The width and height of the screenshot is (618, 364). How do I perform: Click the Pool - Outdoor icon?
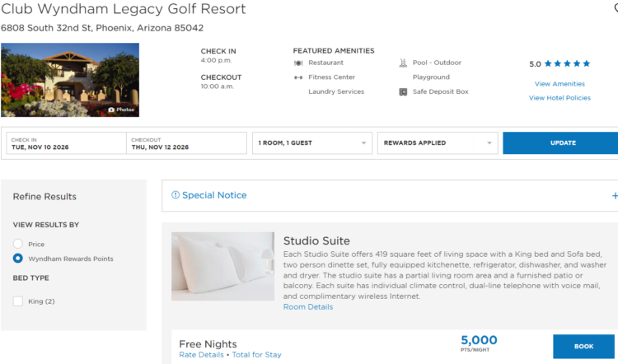point(403,63)
